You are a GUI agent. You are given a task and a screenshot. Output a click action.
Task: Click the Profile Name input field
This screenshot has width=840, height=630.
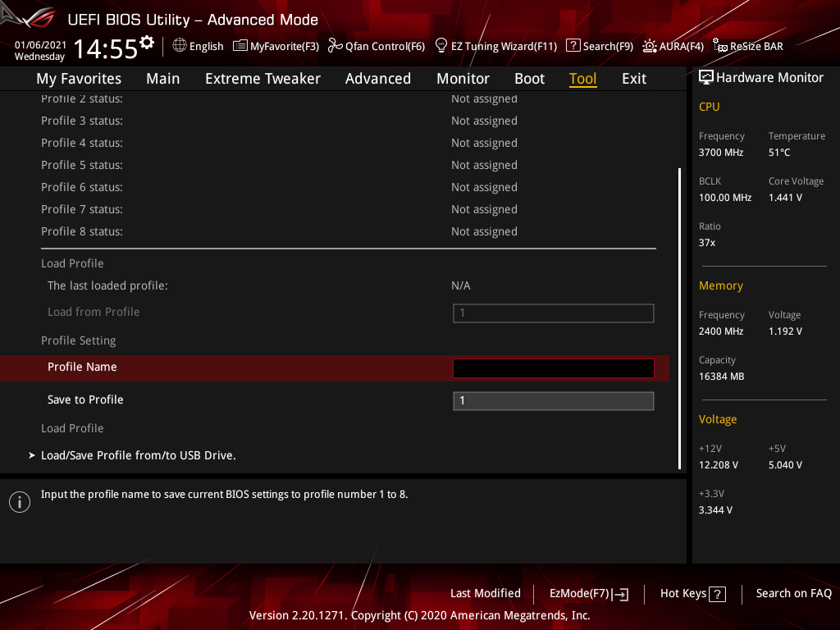[x=554, y=368]
